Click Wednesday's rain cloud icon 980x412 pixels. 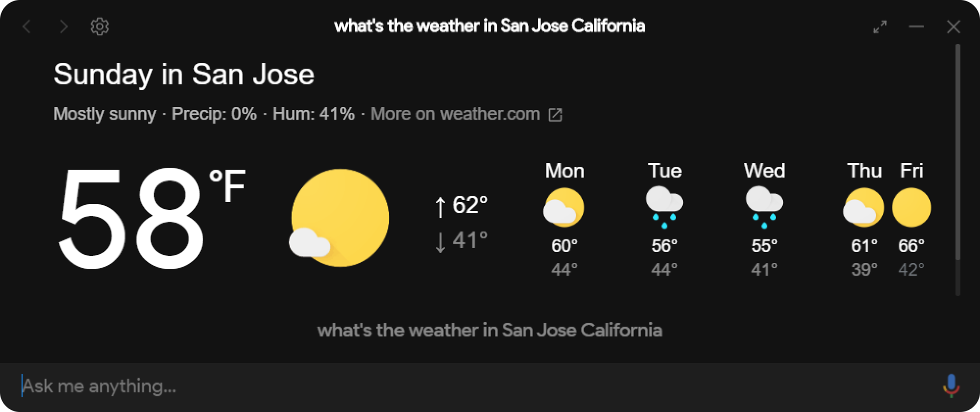click(764, 207)
